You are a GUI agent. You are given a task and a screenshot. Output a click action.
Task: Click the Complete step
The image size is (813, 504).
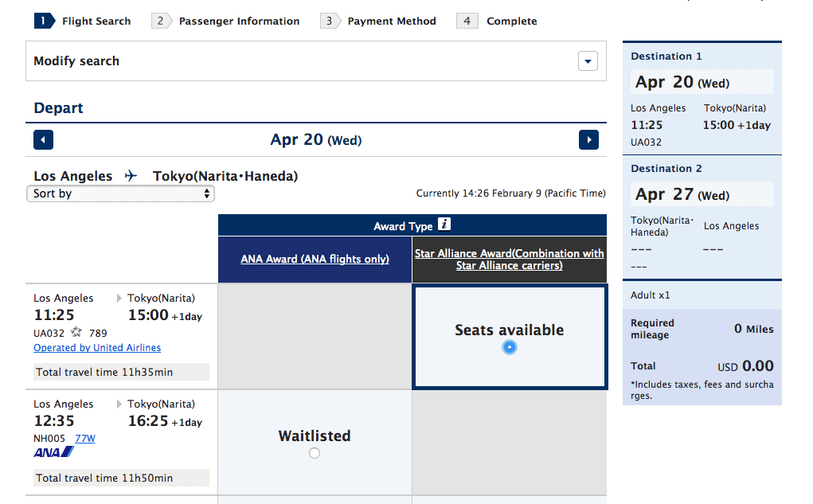(x=512, y=21)
